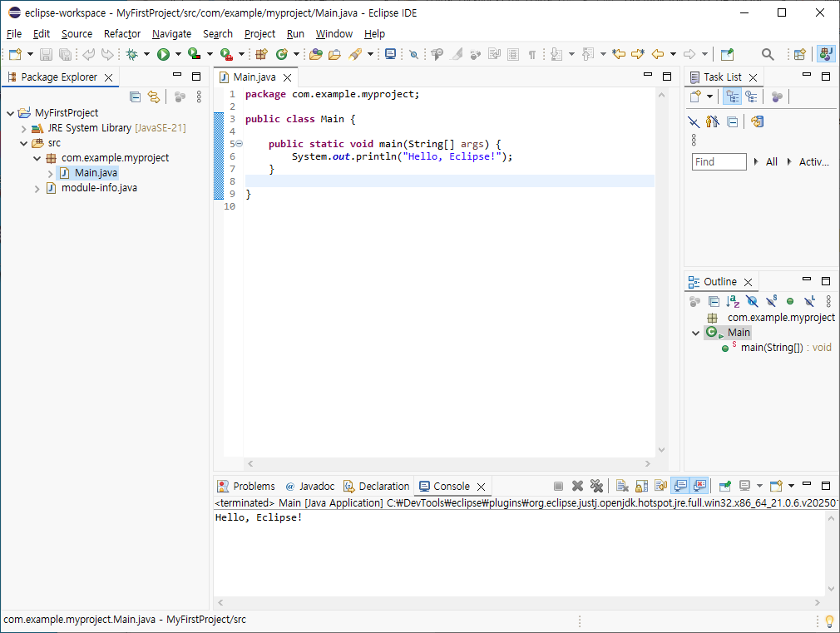Click the Pin Console icon
The image size is (840, 633).
pyautogui.click(x=725, y=486)
